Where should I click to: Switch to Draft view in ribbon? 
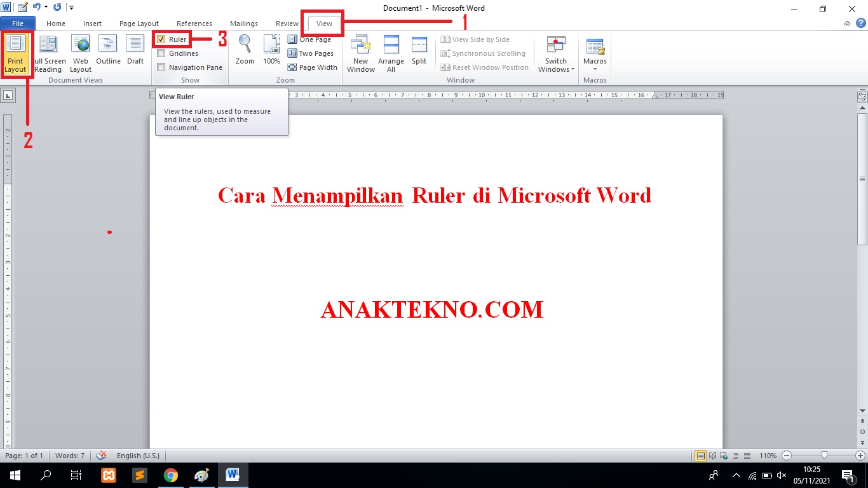[x=135, y=51]
